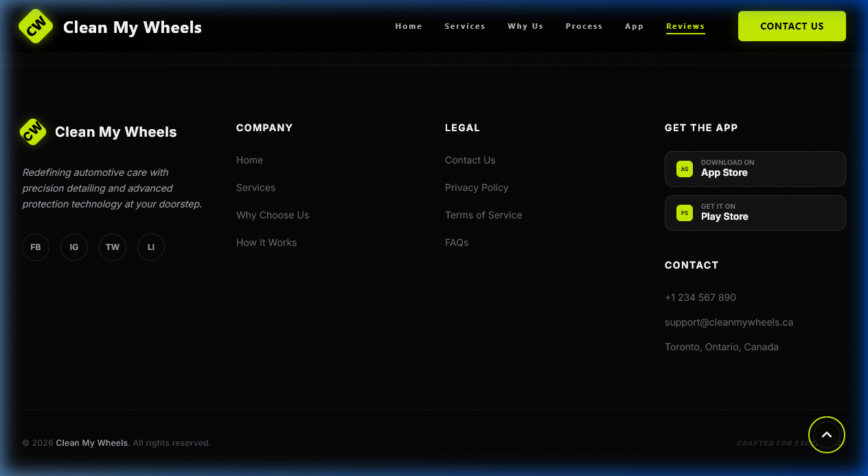Click the phone number +1 234 567 890
This screenshot has width=868, height=476.
pyautogui.click(x=700, y=297)
